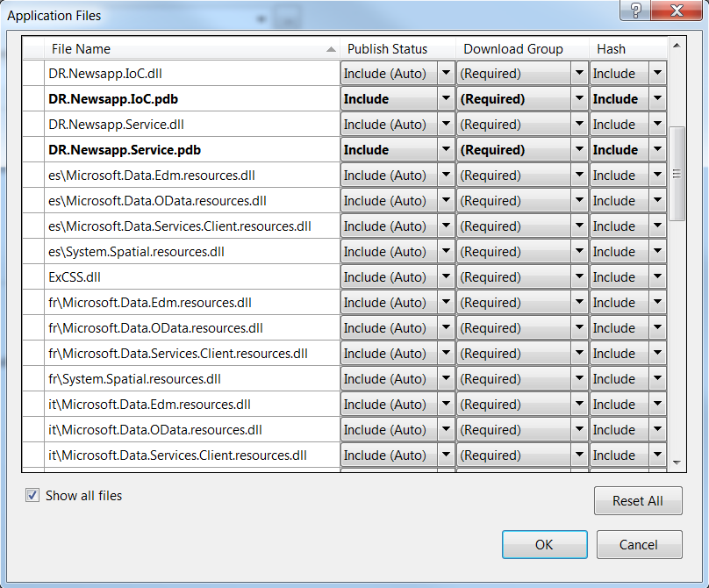709x588 pixels.
Task: Toggle the Show all files checkbox
Action: (32, 495)
